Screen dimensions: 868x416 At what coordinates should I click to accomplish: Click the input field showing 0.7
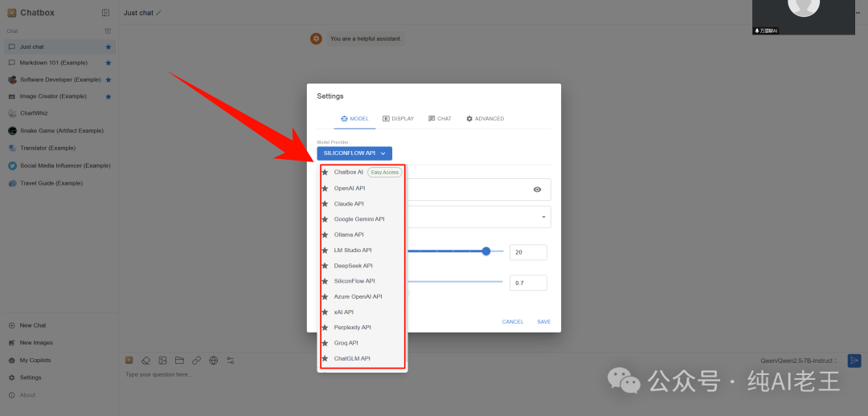pyautogui.click(x=528, y=283)
